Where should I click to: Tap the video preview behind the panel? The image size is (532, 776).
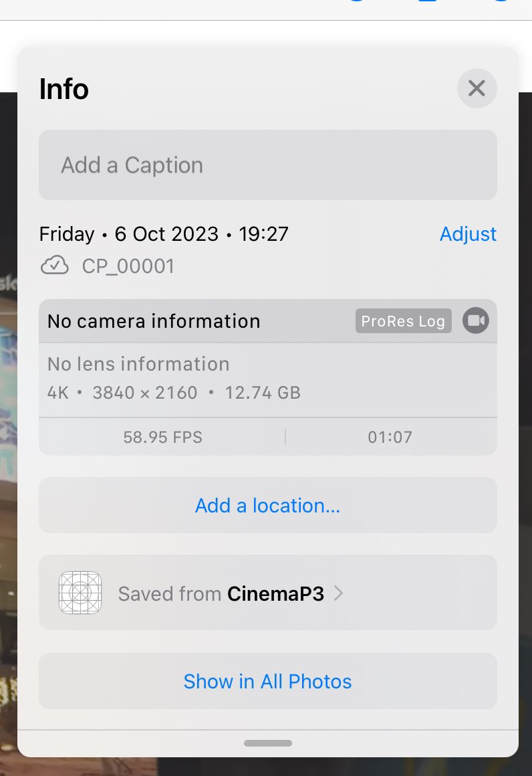(x=8, y=446)
